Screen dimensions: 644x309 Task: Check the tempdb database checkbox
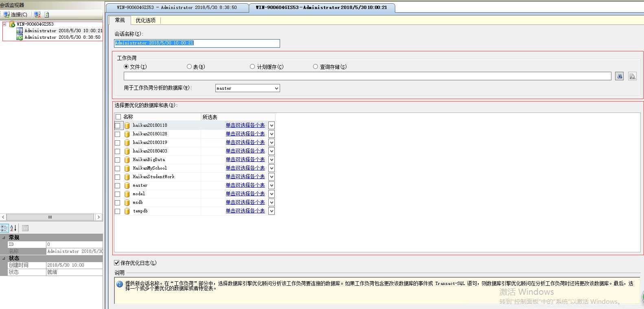tap(118, 211)
